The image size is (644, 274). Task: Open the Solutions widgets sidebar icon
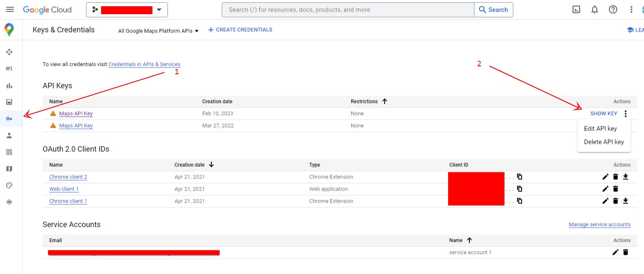pos(9,152)
